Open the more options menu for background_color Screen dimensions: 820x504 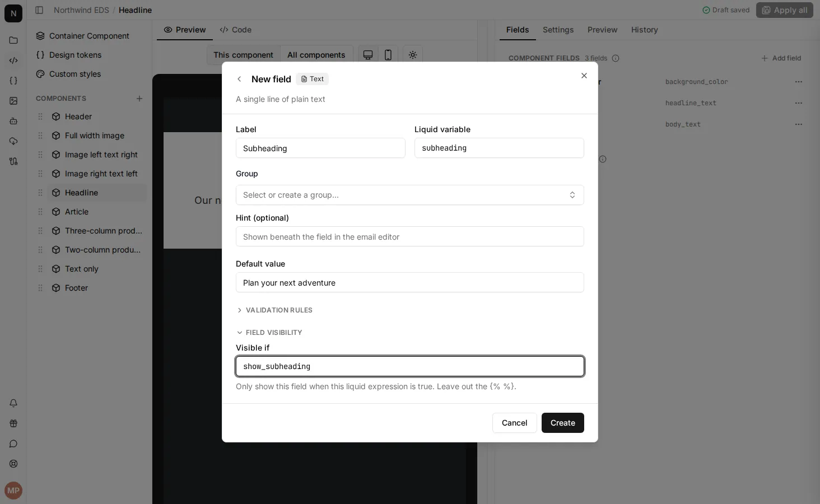pyautogui.click(x=799, y=82)
